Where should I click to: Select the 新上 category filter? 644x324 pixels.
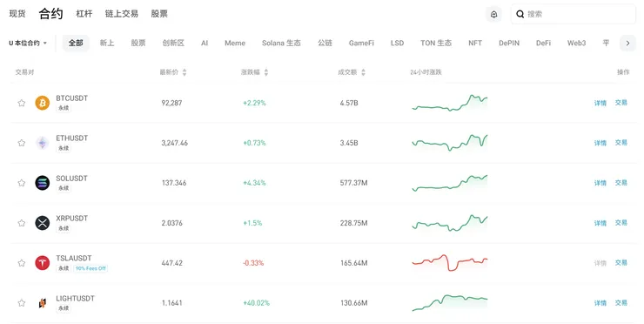coord(107,43)
